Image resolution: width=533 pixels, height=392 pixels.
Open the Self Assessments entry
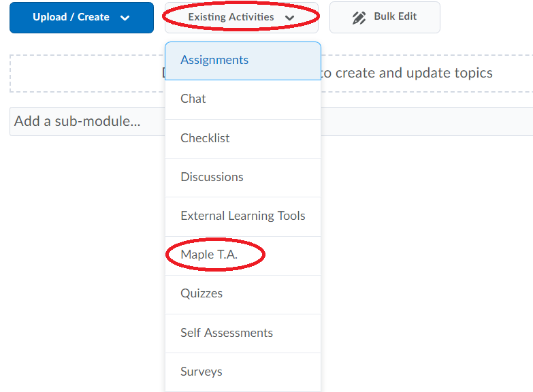click(x=227, y=333)
